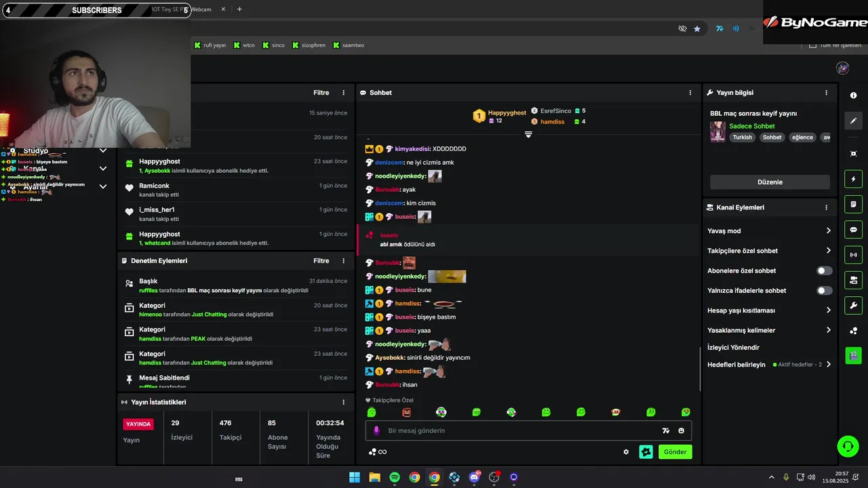Open Yayın İstatistikleri three-dot menu

click(x=343, y=402)
